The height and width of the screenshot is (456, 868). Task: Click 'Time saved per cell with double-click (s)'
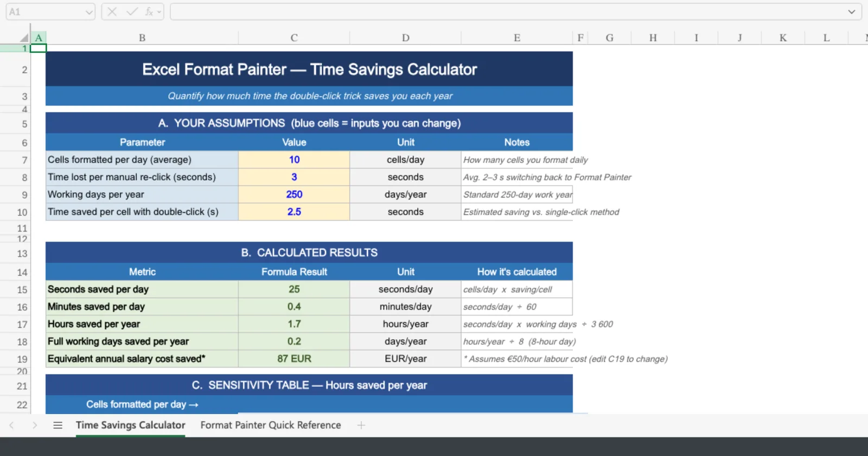pyautogui.click(x=142, y=212)
